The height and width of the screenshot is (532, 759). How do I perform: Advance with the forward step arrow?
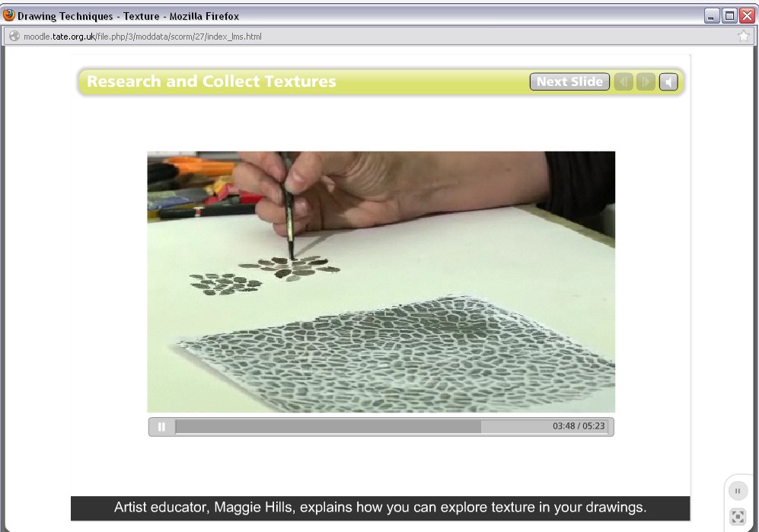[646, 81]
